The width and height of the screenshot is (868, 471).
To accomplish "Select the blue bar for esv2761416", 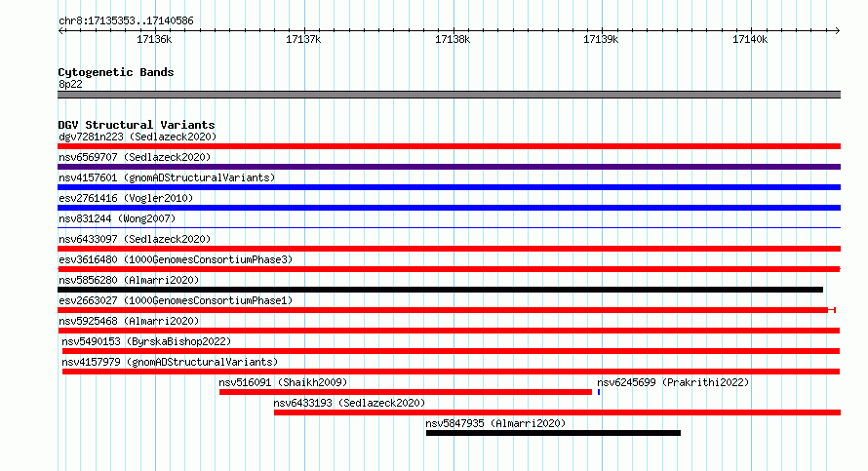I will coord(449,208).
